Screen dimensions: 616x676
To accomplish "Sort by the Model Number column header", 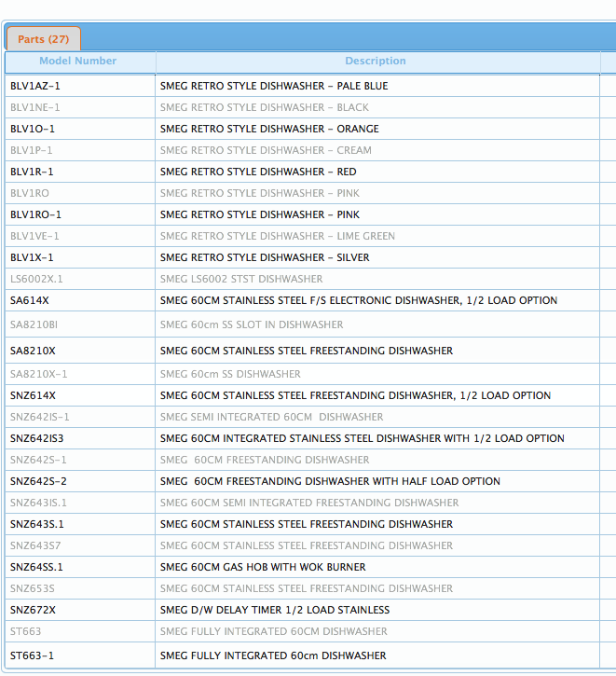I will [80, 62].
